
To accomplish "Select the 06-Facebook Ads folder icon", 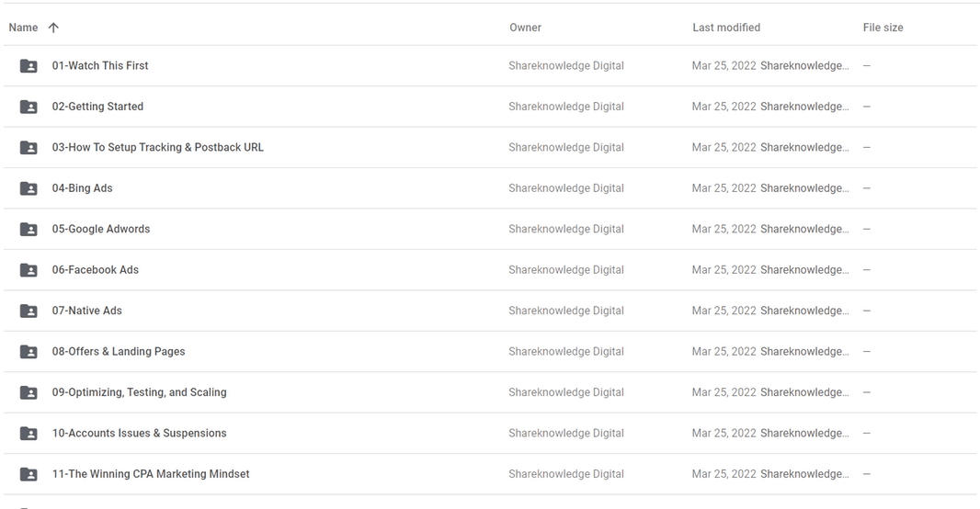I will tap(28, 270).
